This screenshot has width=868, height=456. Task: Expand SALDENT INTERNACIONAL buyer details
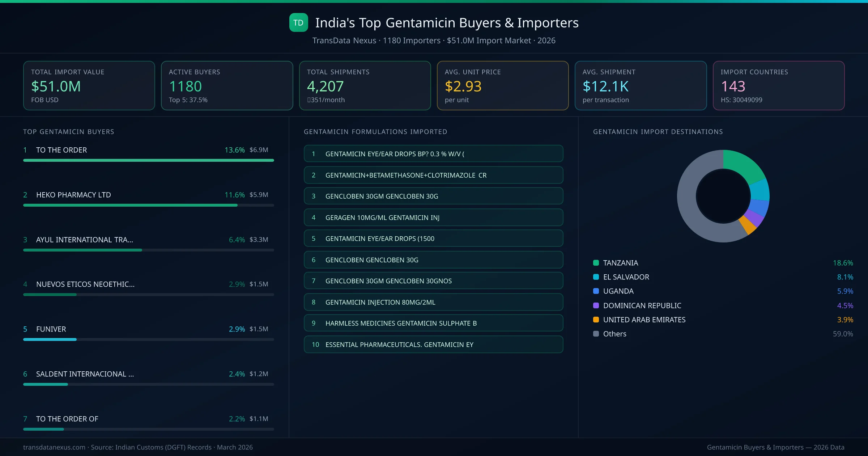85,374
